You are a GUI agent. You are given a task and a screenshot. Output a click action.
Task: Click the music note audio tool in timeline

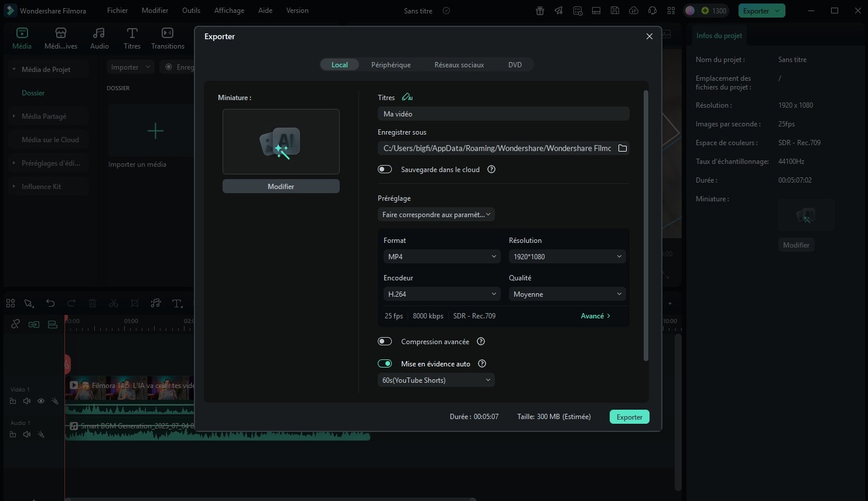(x=156, y=303)
